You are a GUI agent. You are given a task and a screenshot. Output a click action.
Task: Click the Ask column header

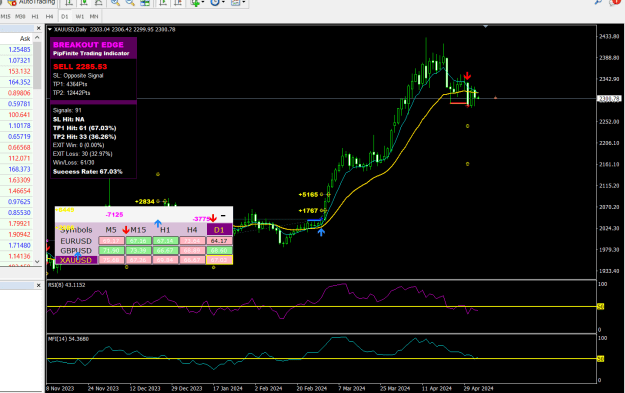[25, 39]
